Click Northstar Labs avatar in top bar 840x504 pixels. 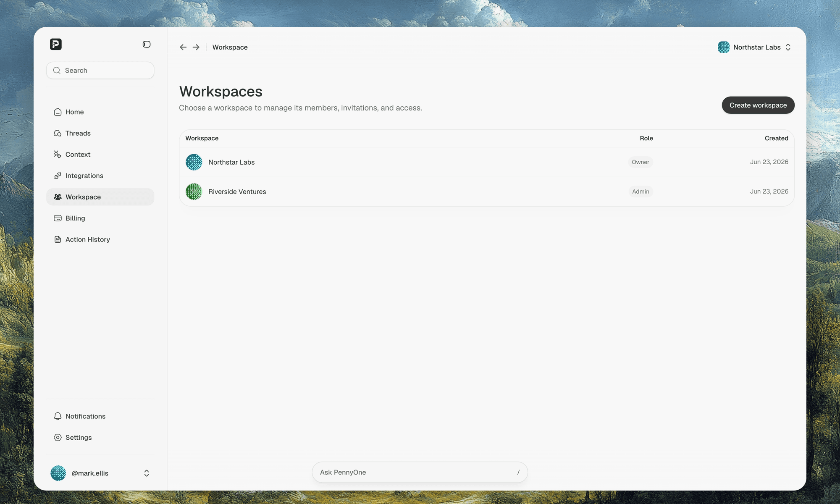click(x=724, y=47)
